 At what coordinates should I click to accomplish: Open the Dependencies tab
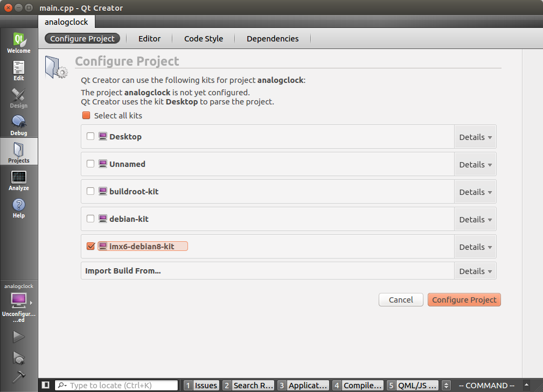[x=272, y=39]
